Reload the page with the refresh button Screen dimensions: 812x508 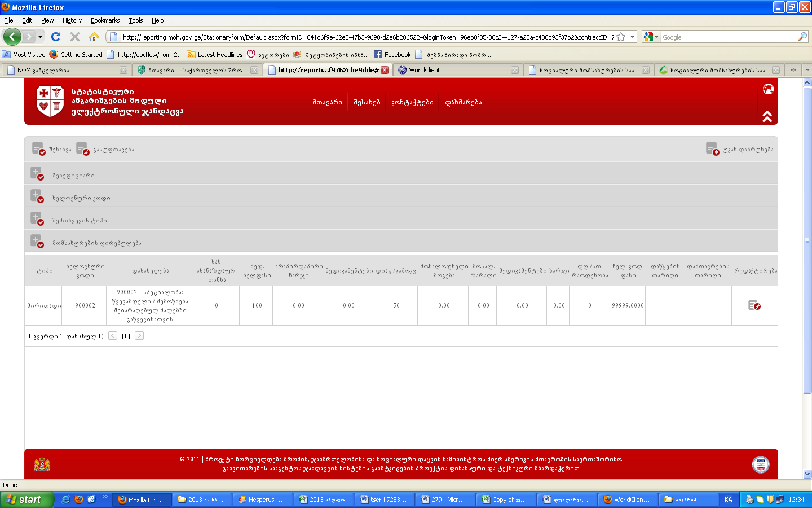[56, 37]
